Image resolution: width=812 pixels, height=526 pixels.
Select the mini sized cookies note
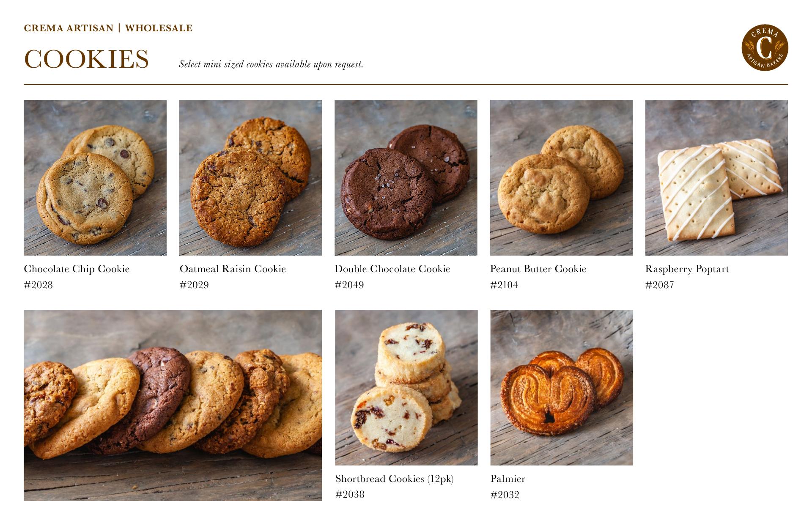[271, 64]
